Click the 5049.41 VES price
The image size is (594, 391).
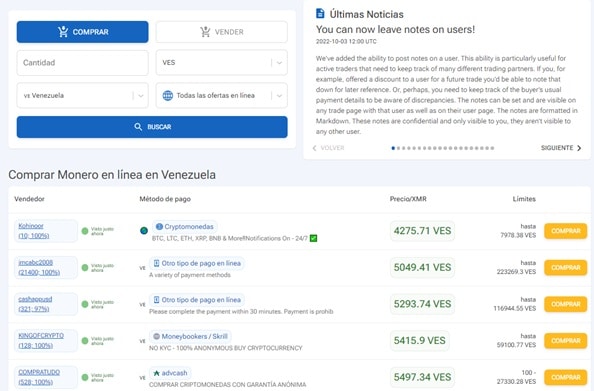pyautogui.click(x=422, y=267)
